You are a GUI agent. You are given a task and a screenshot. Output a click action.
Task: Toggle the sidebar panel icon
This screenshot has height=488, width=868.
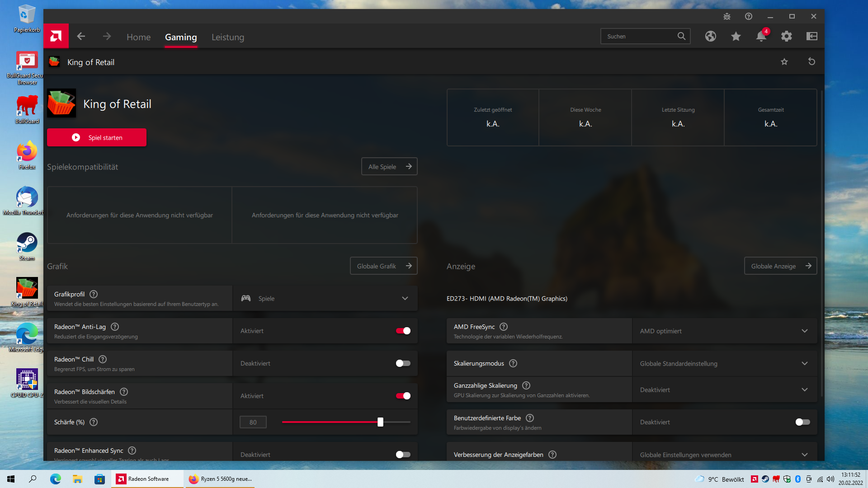click(812, 37)
